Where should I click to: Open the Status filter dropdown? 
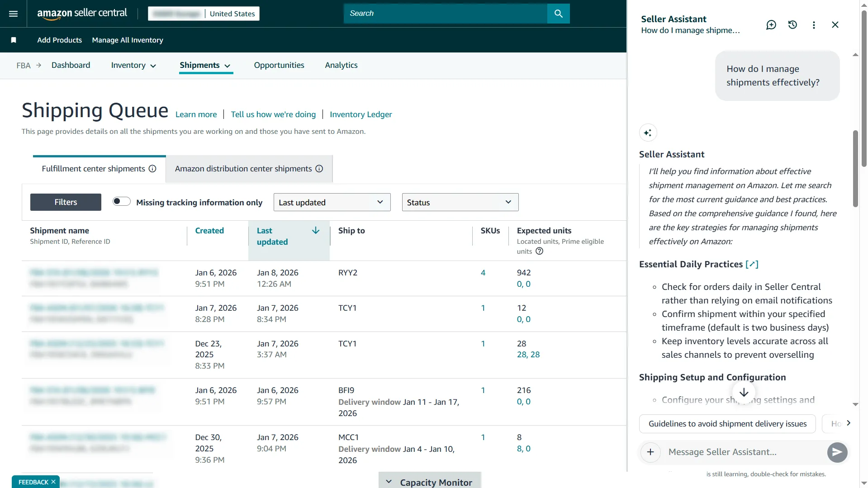460,202
